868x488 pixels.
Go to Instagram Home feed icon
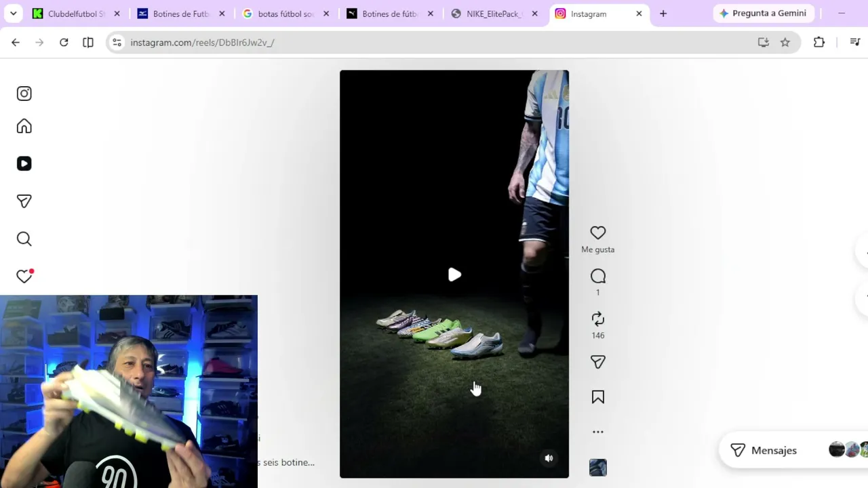click(x=24, y=126)
